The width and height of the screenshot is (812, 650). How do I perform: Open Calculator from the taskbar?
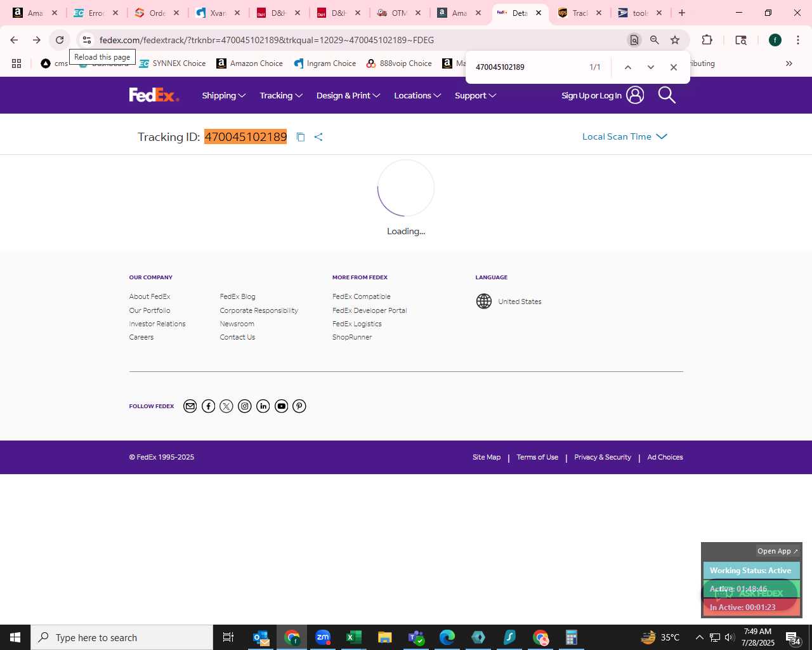[x=572, y=637]
